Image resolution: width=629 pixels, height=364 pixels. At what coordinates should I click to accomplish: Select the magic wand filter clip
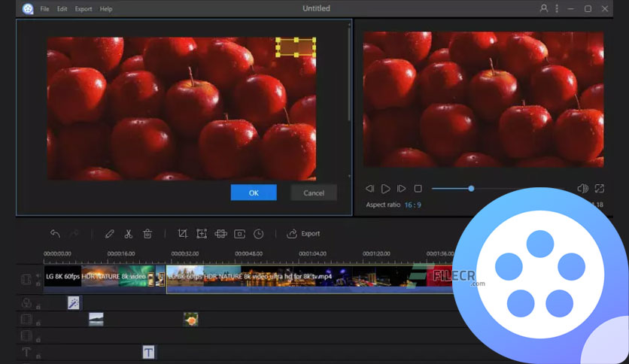click(74, 303)
